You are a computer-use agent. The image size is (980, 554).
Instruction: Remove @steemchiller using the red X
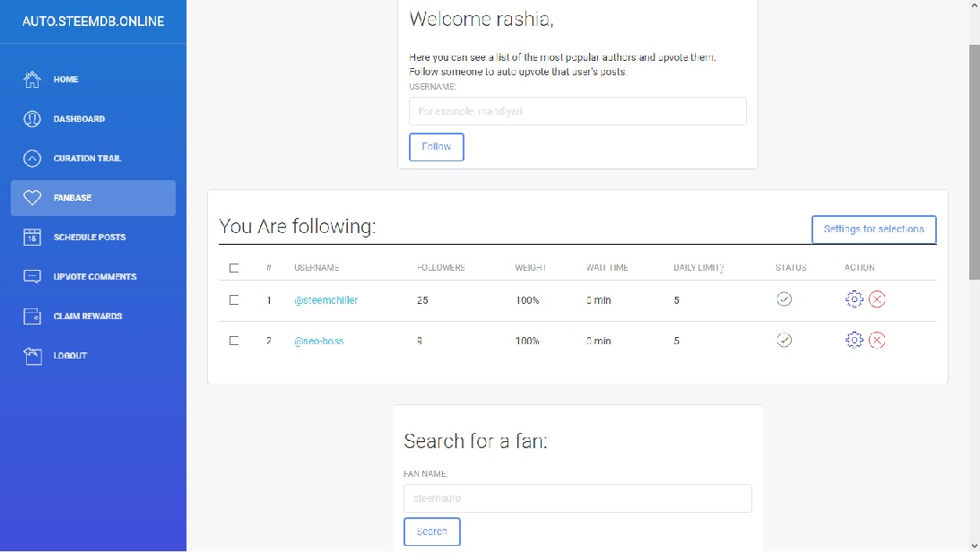(x=878, y=299)
